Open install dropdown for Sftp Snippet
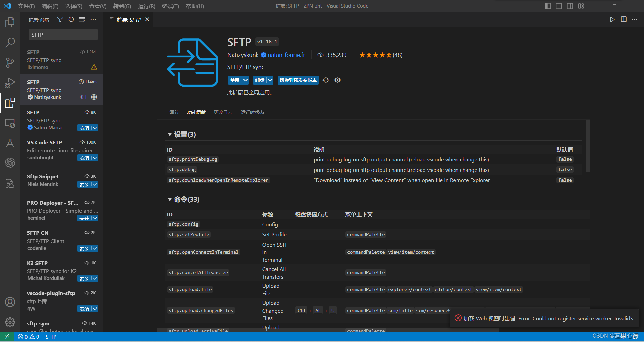 [x=95, y=184]
